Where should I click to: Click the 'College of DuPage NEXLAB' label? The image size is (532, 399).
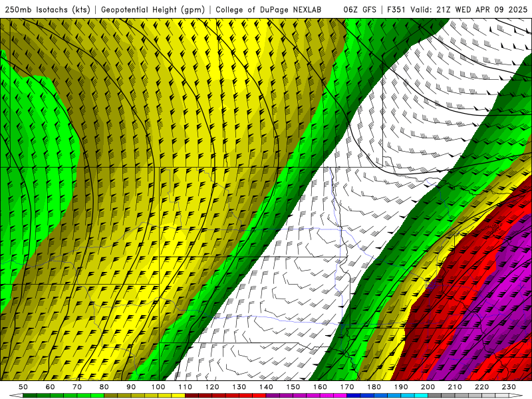coord(269,10)
